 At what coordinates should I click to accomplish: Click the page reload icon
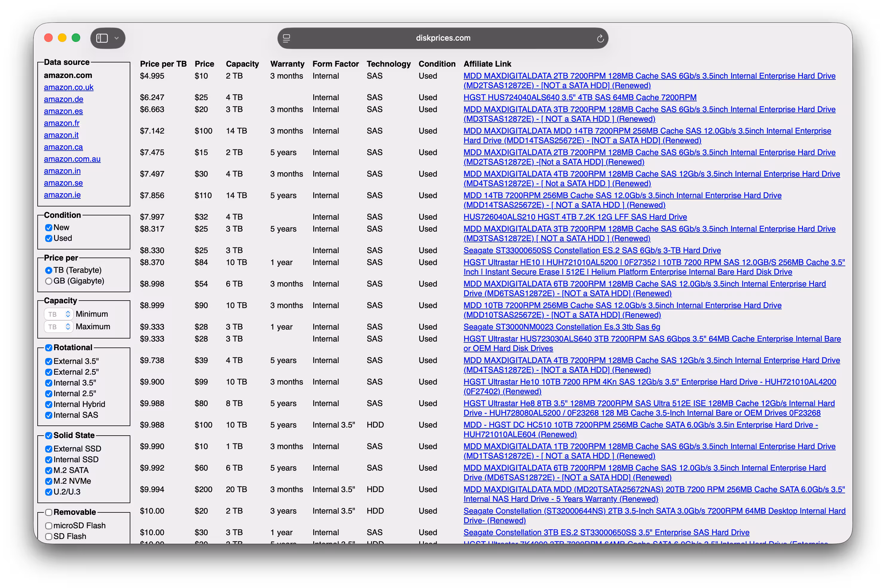(x=600, y=38)
